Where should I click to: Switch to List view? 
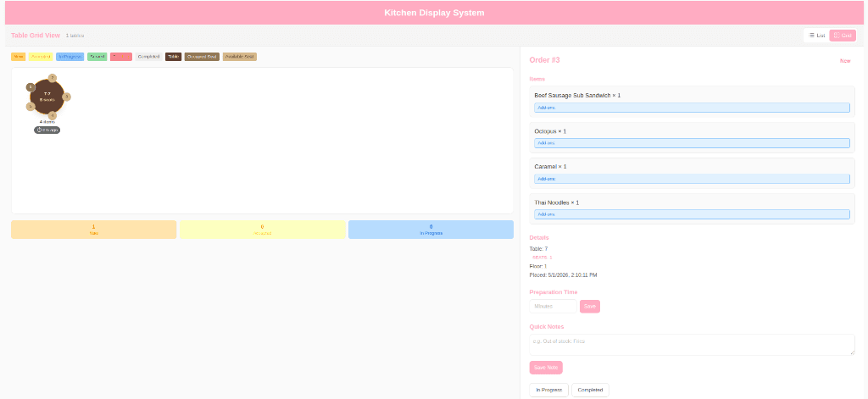(x=816, y=36)
